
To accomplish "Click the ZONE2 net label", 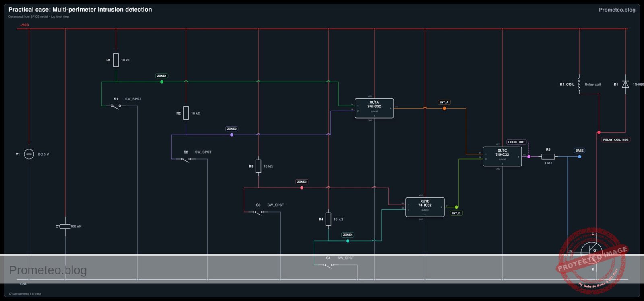I will coord(232,129).
